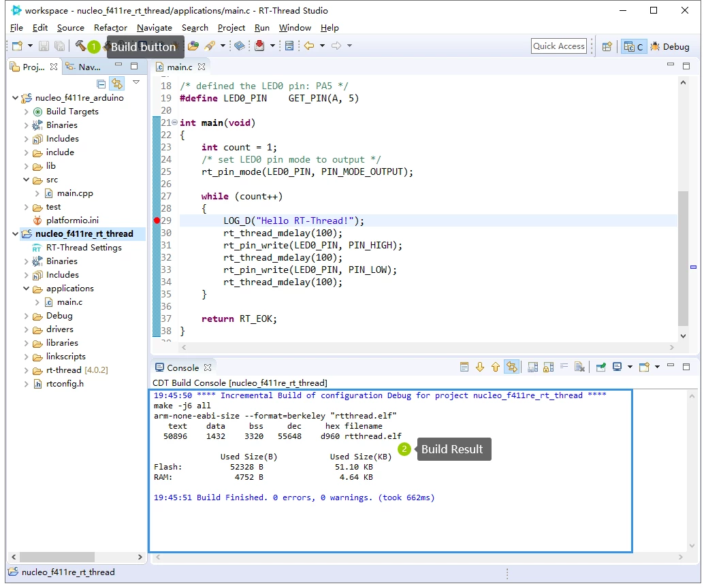Screen dimensions: 706x588
Task: Click the Clear Console icon
Action: [579, 367]
